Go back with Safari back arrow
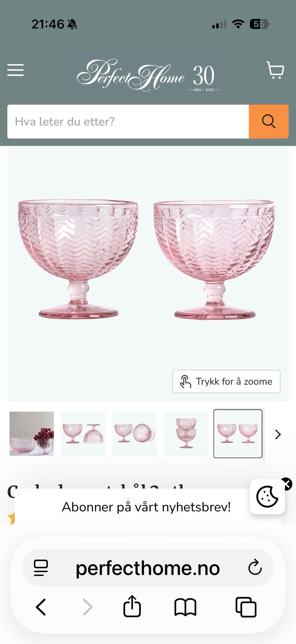 (41, 607)
